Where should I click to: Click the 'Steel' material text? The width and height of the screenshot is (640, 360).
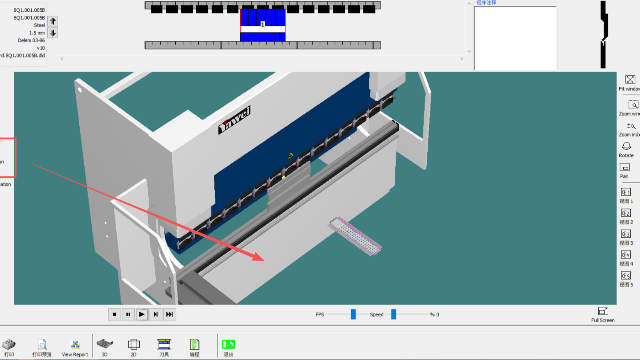39,25
